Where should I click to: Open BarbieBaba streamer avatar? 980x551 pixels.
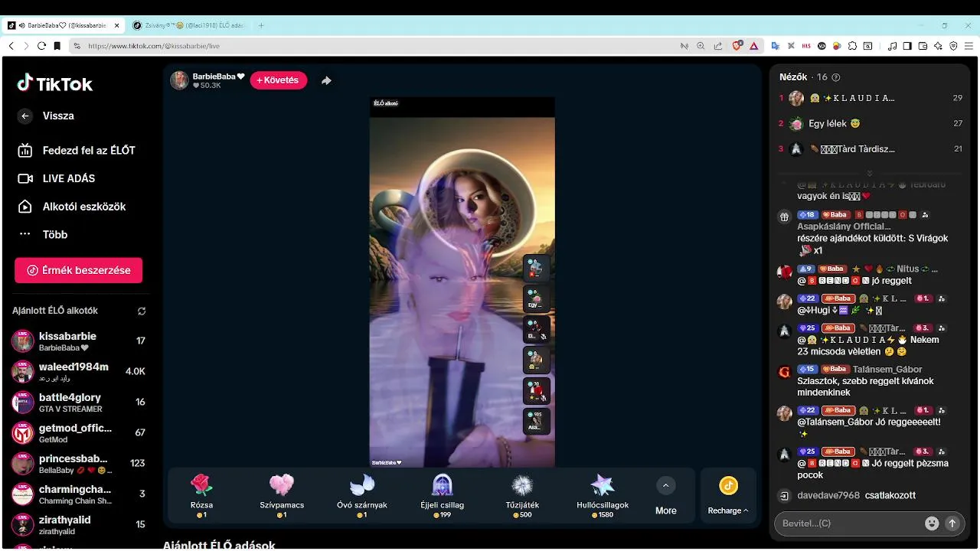[179, 80]
